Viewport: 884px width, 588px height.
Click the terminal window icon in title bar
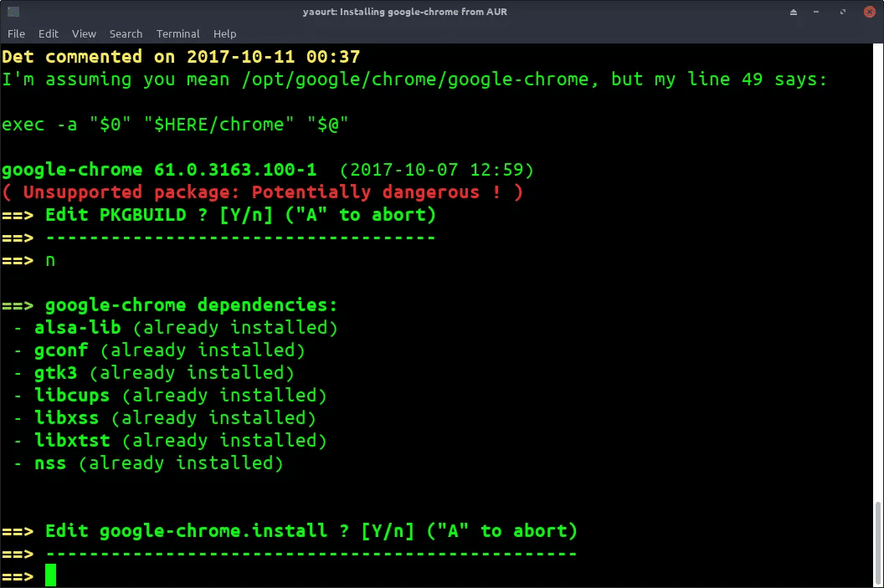pyautogui.click(x=13, y=11)
